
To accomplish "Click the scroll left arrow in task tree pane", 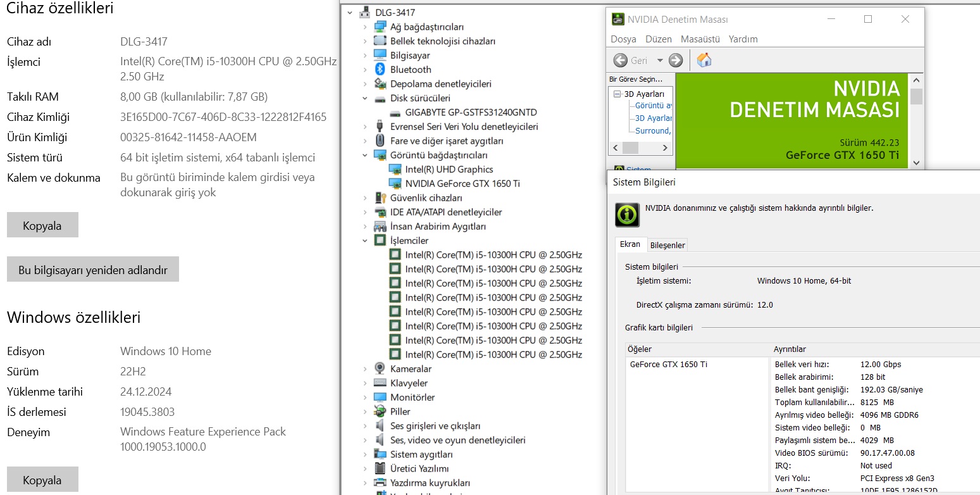I will 616,147.
